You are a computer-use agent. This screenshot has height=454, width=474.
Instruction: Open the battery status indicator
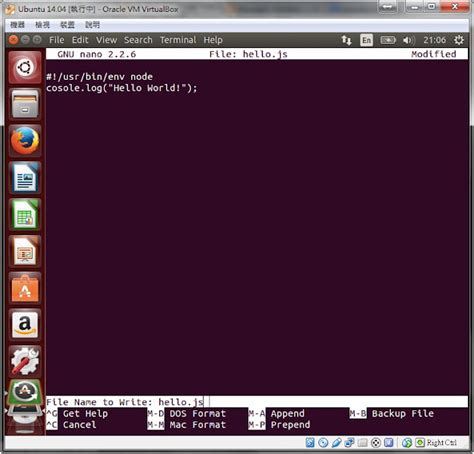pos(388,40)
